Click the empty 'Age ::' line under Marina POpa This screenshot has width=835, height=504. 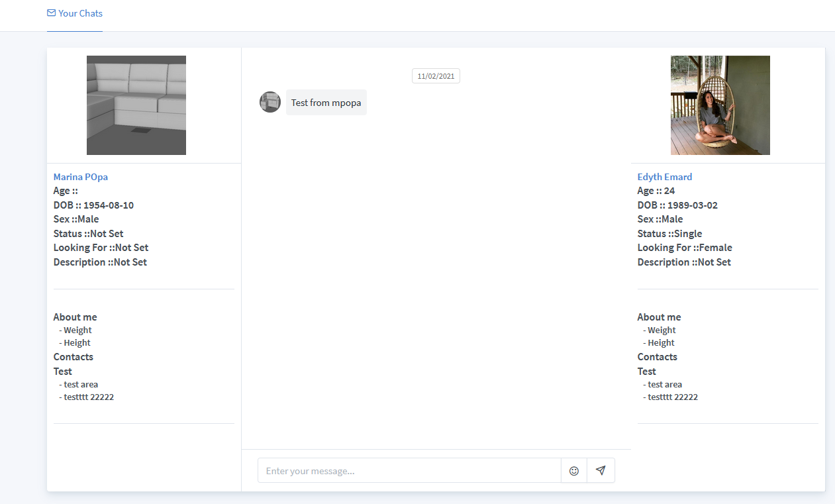pos(66,191)
